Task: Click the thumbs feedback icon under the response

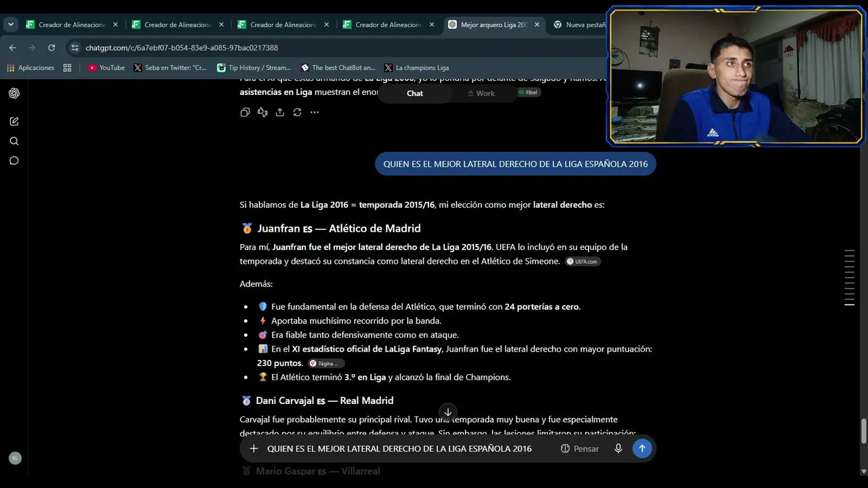Action: click(262, 113)
